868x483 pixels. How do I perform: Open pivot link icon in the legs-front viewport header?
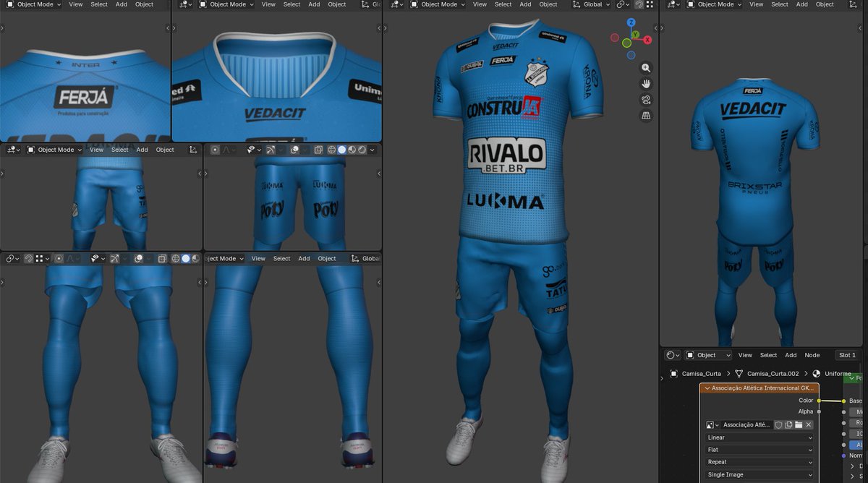(12, 258)
